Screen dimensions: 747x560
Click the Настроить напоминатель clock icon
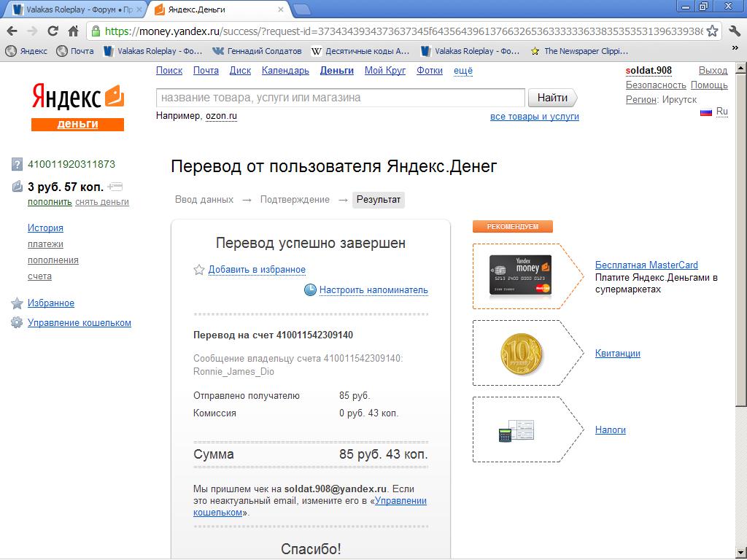click(310, 289)
